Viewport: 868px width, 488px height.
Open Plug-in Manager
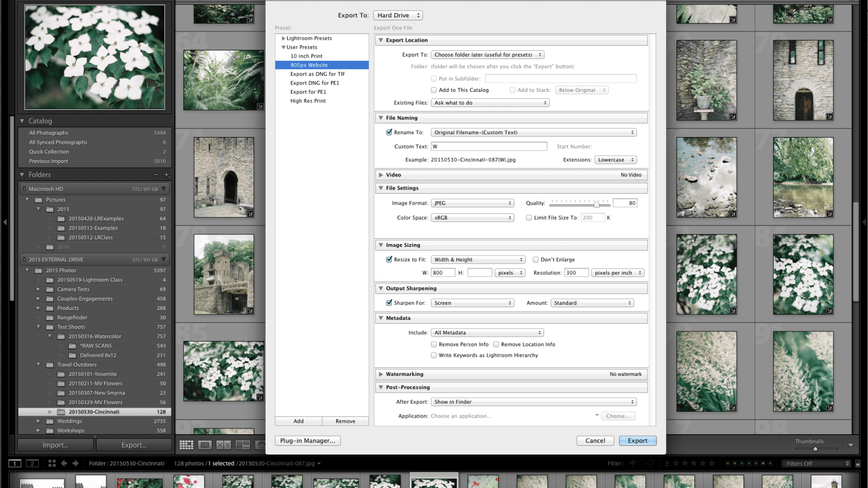point(308,441)
